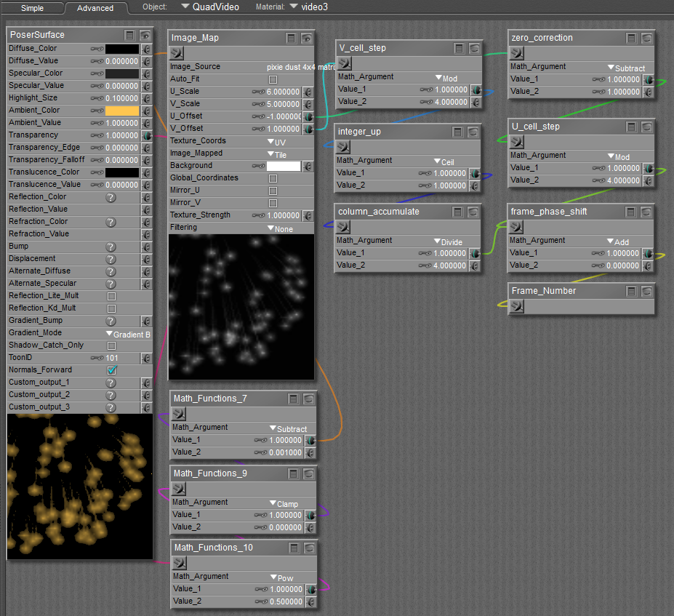Enable the Mirror_U checkbox
The image size is (674, 616).
[x=273, y=191]
